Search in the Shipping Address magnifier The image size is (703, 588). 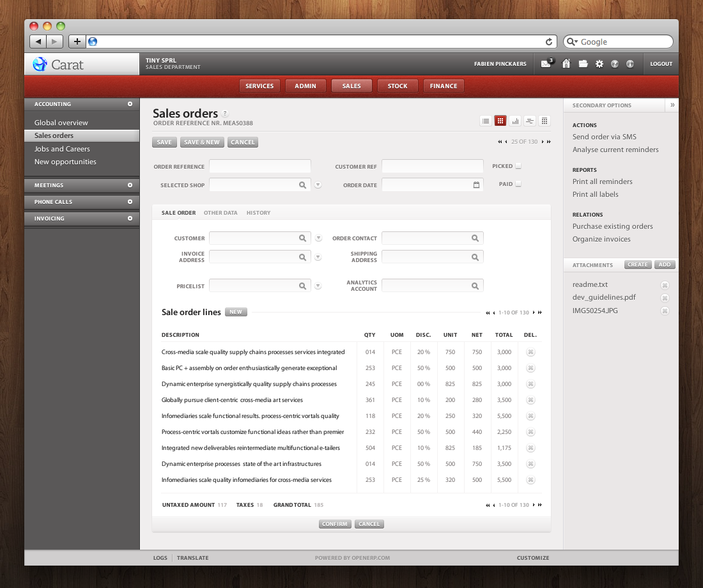475,257
